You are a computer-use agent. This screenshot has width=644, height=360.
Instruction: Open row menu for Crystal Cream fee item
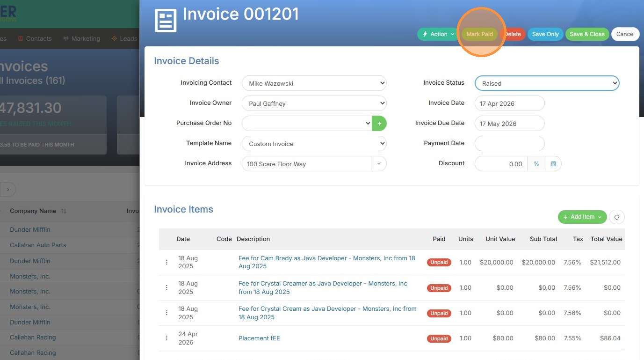click(166, 313)
